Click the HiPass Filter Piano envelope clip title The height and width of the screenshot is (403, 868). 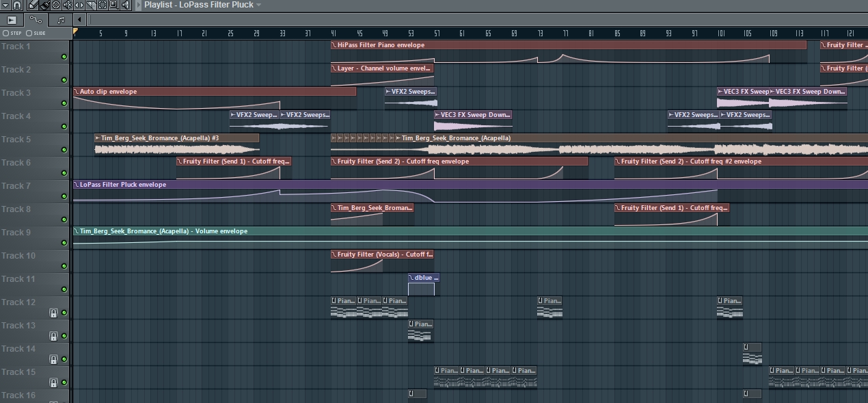click(381, 45)
